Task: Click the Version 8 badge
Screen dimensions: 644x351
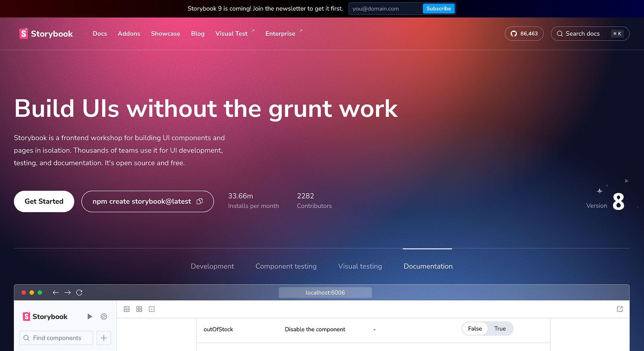Action: click(x=605, y=202)
